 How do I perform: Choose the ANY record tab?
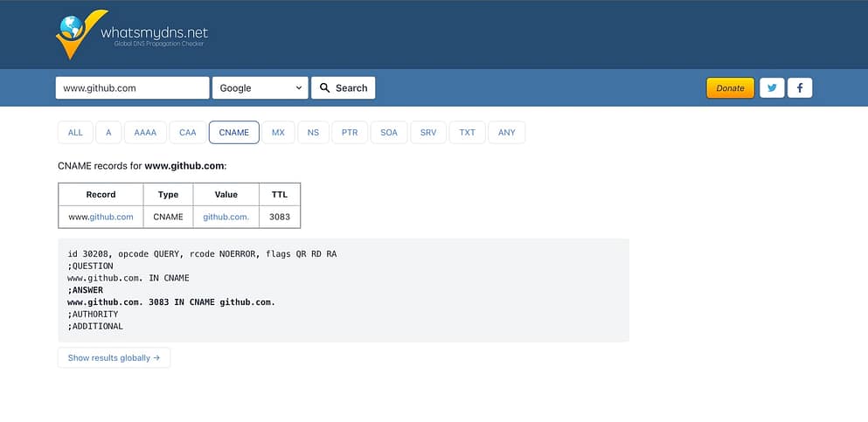coord(507,133)
